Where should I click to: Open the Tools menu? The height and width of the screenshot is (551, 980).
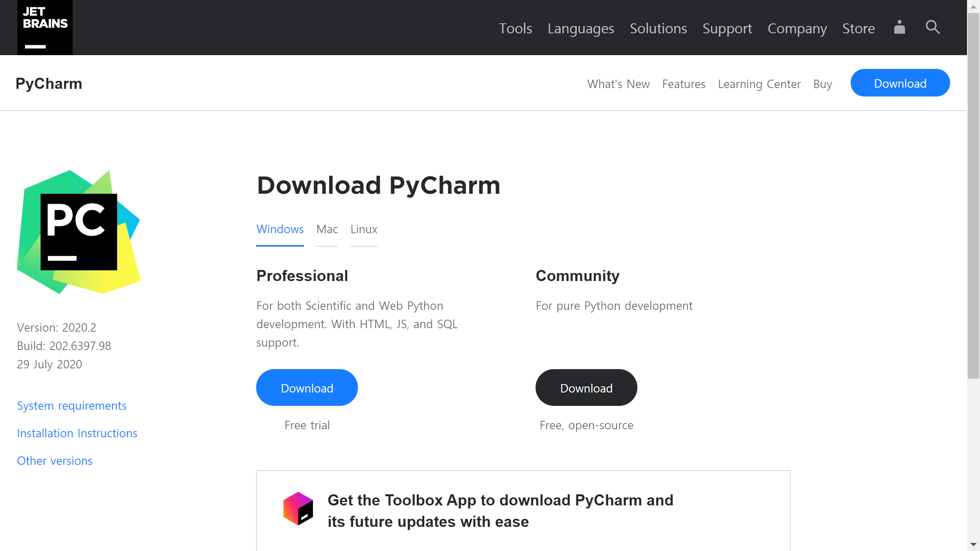(515, 28)
